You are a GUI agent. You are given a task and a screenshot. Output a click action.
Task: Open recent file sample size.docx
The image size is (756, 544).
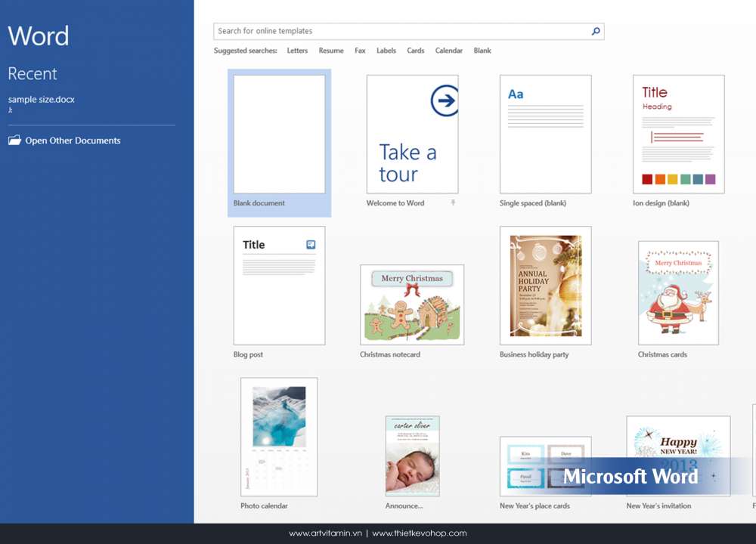click(x=42, y=99)
